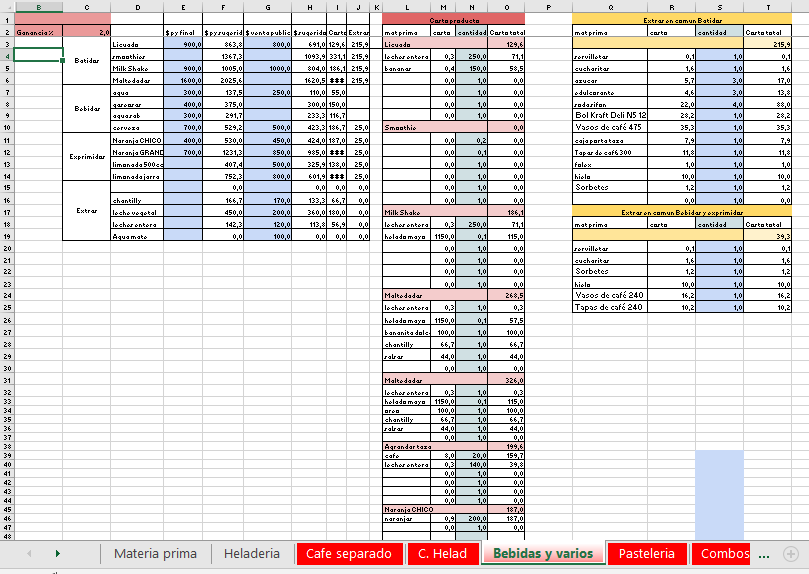Select the bananas ingredient cell
809x574 pixels.
pos(407,68)
